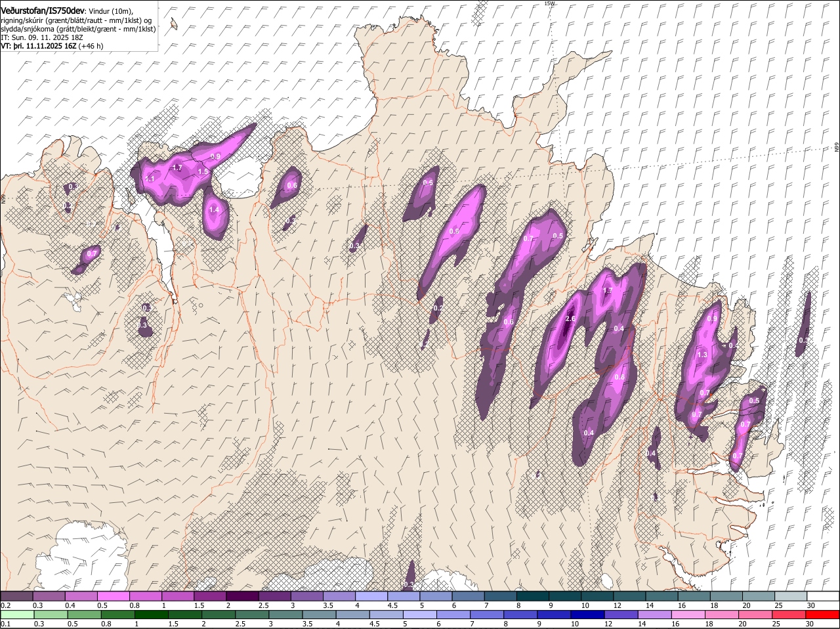Select the white snow scale 25–30 swatch
Screen dimensions: 840x629
(791, 596)
